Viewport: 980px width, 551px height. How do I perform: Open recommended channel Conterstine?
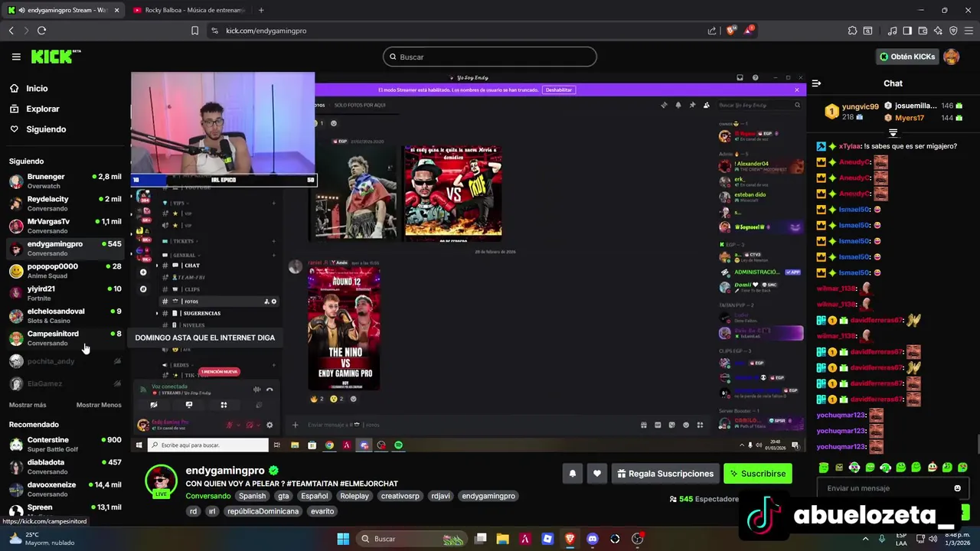coord(65,444)
